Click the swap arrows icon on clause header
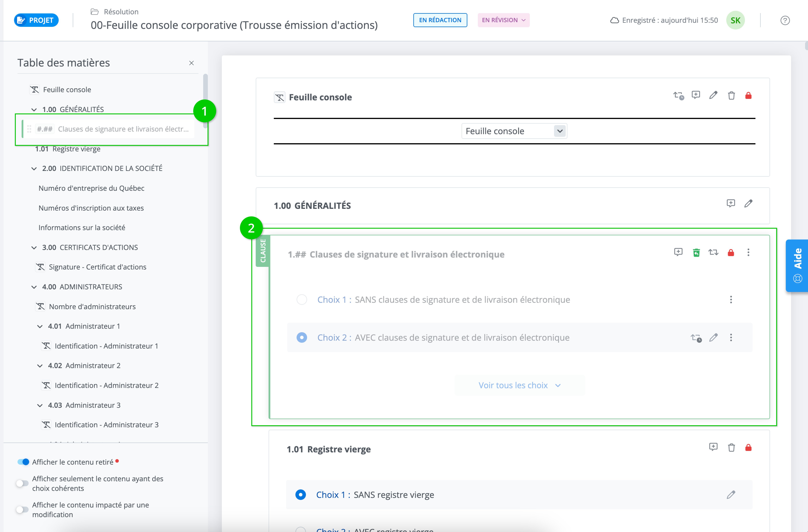808x532 pixels. pos(713,252)
